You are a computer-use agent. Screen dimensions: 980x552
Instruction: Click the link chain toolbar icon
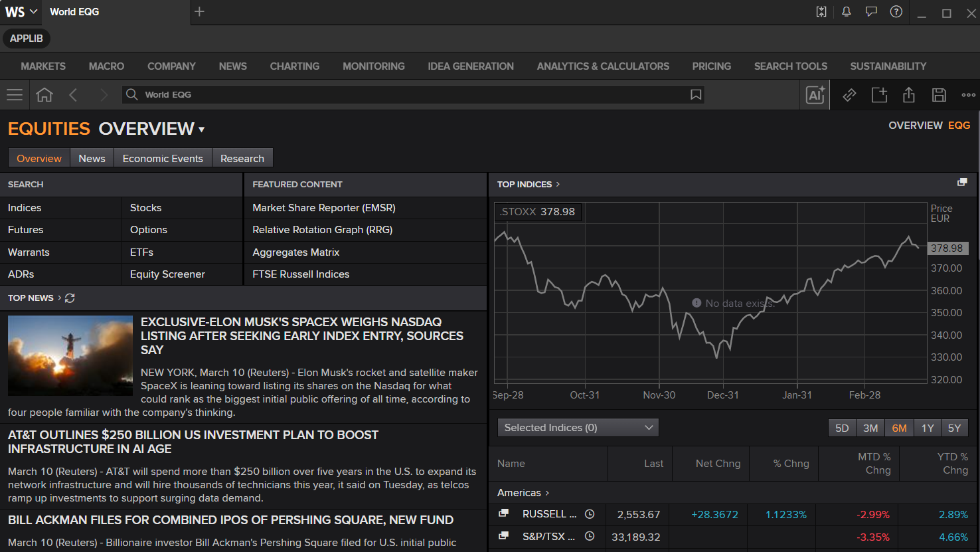[849, 95]
